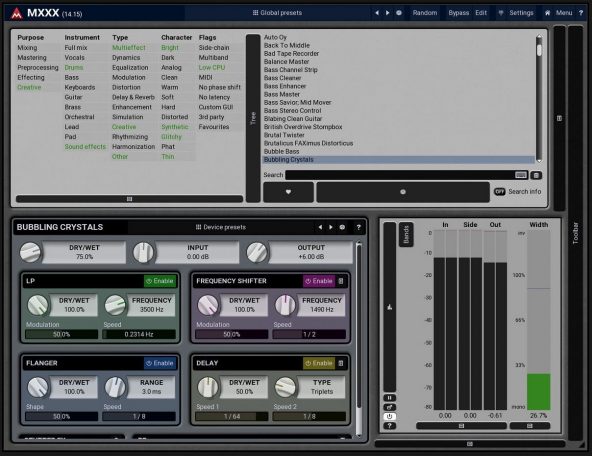The height and width of the screenshot is (456, 592).
Task: Pause the meters
Action: tap(390, 398)
